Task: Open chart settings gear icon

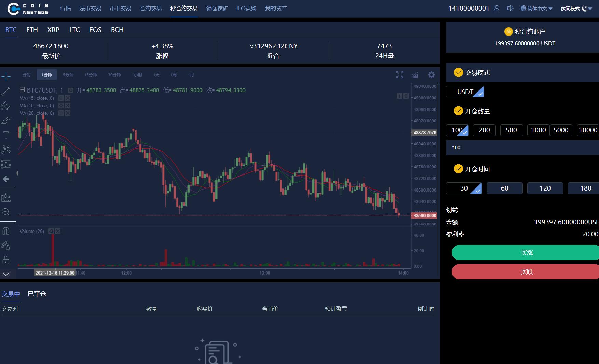Action: 431,75
